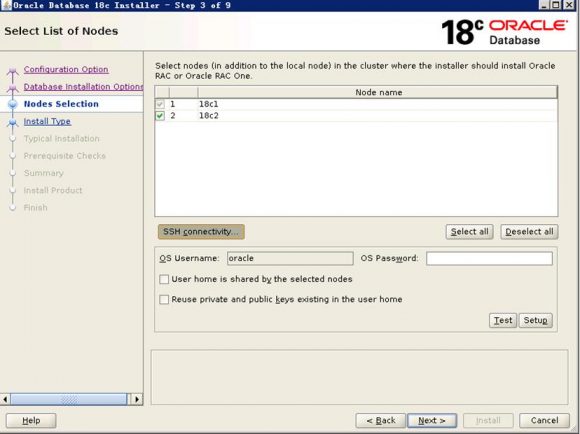Focus the OS Password field

click(489, 258)
